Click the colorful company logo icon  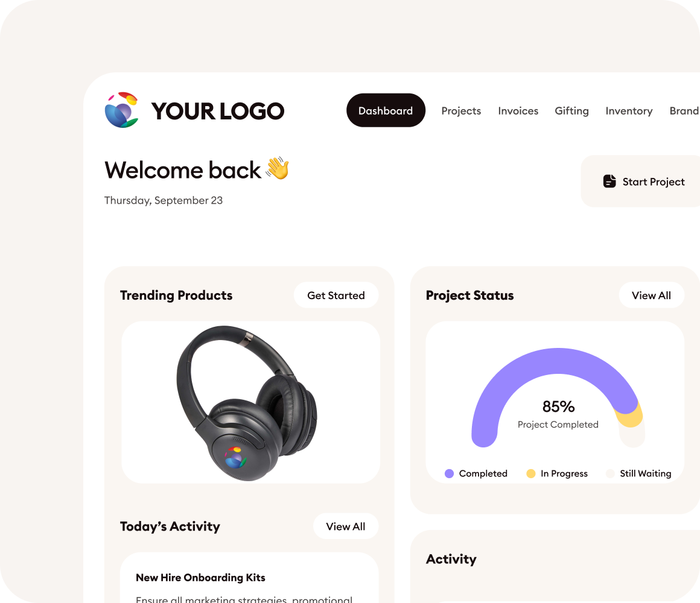coord(122,110)
